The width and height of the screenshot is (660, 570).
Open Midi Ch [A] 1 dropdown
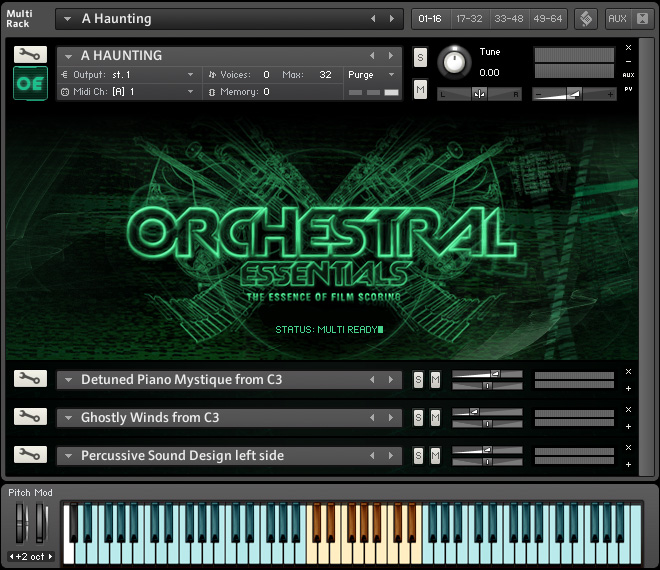click(191, 91)
